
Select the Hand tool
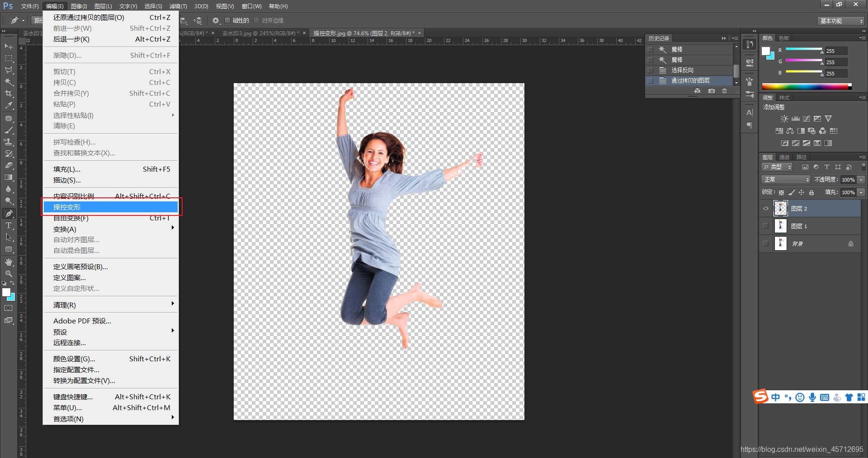[9, 262]
